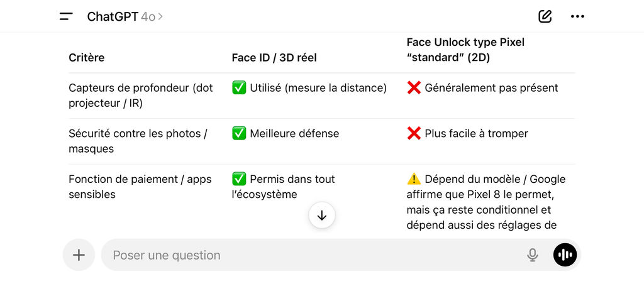Select green checkmark next to "Meilleure défense"
Image resolution: width=644 pixels, height=296 pixels.
(x=239, y=133)
